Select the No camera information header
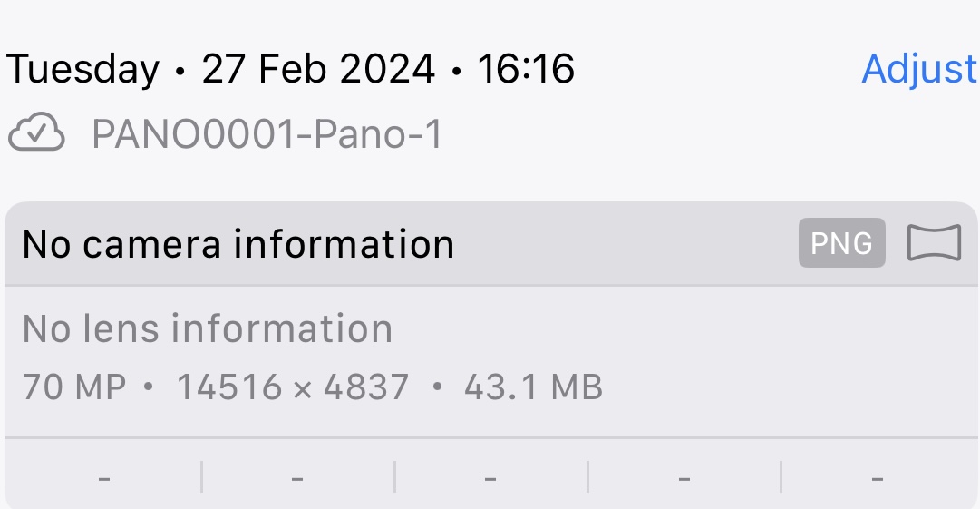This screenshot has height=509, width=980. [x=238, y=244]
